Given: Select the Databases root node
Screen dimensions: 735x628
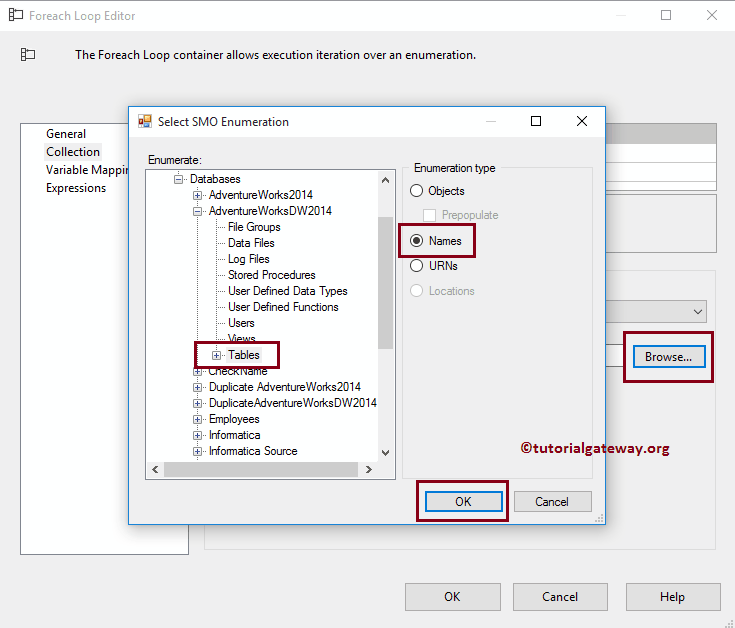Looking at the screenshot, I should coord(215,179).
